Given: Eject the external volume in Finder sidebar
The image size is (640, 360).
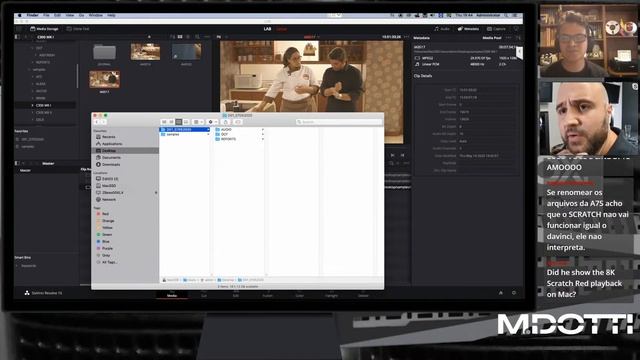Looking at the screenshot, I should (156, 193).
